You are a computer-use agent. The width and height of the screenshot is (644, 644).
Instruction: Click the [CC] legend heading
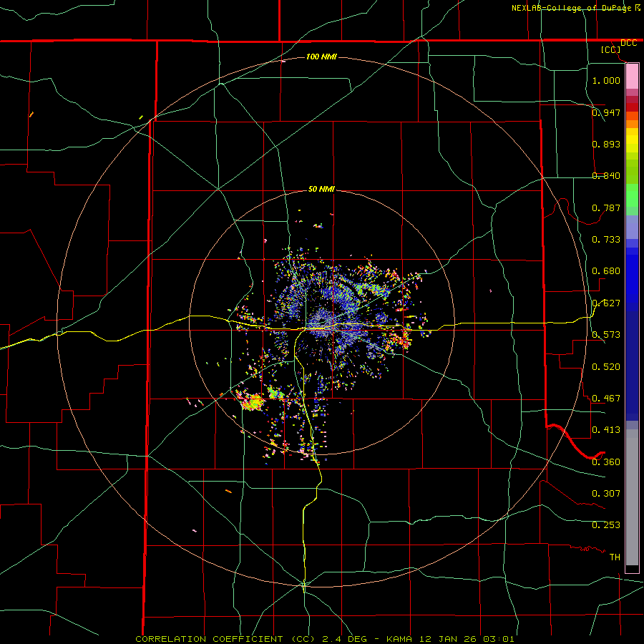point(611,49)
